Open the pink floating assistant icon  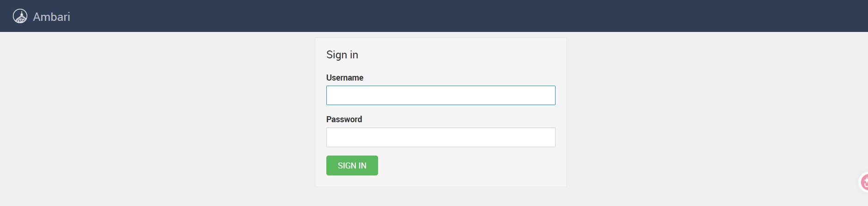pos(864,182)
